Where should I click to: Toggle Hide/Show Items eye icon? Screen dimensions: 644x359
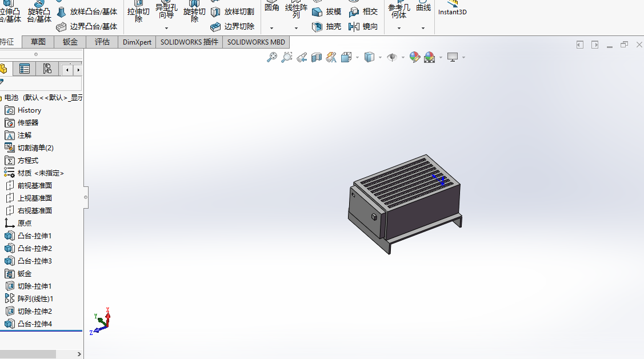[x=392, y=57]
